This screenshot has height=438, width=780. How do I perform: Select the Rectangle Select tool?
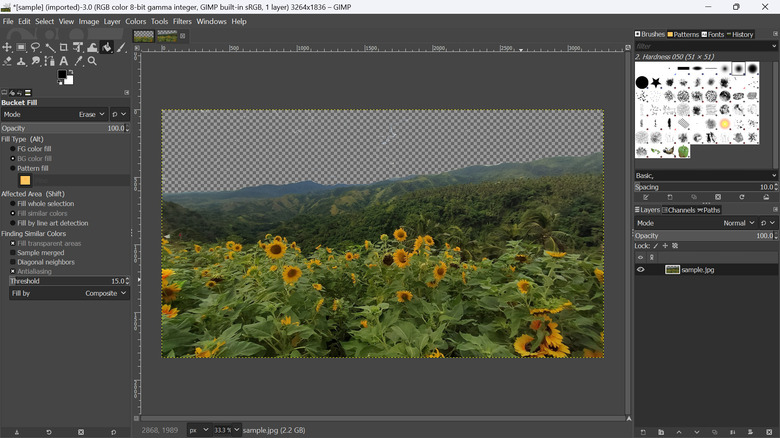(x=21, y=47)
